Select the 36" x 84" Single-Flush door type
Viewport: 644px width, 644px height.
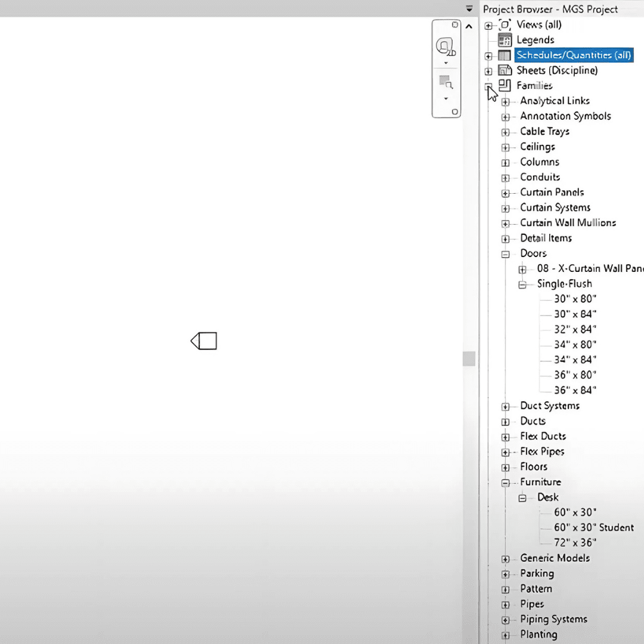pos(575,390)
